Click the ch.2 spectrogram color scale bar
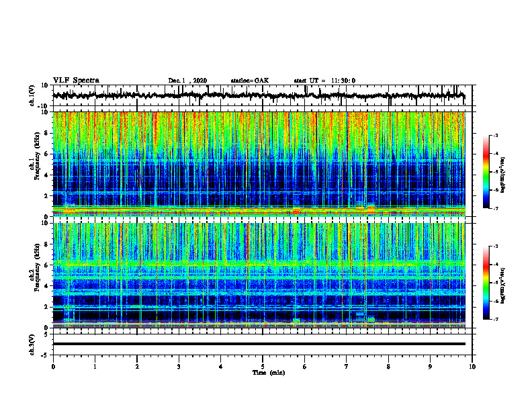The image size is (532, 411). pos(486,283)
